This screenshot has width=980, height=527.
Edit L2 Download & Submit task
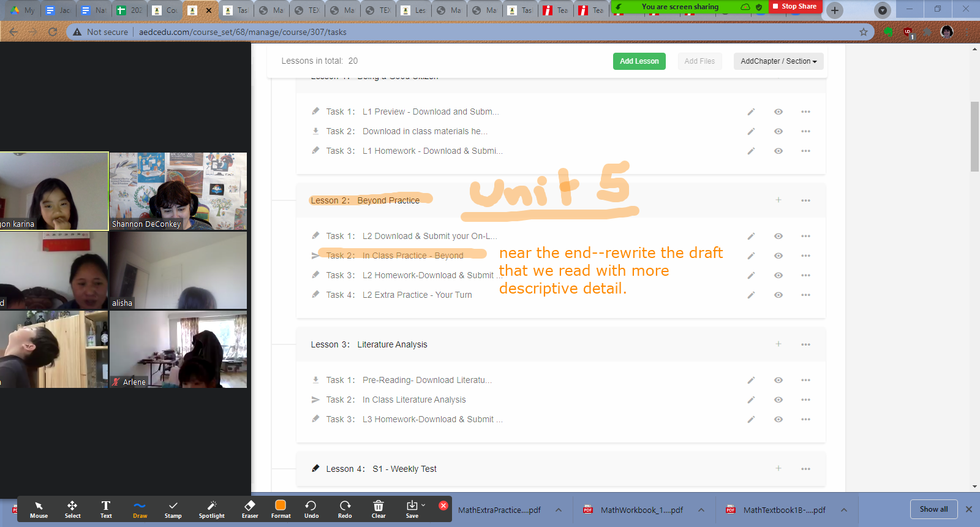751,236
